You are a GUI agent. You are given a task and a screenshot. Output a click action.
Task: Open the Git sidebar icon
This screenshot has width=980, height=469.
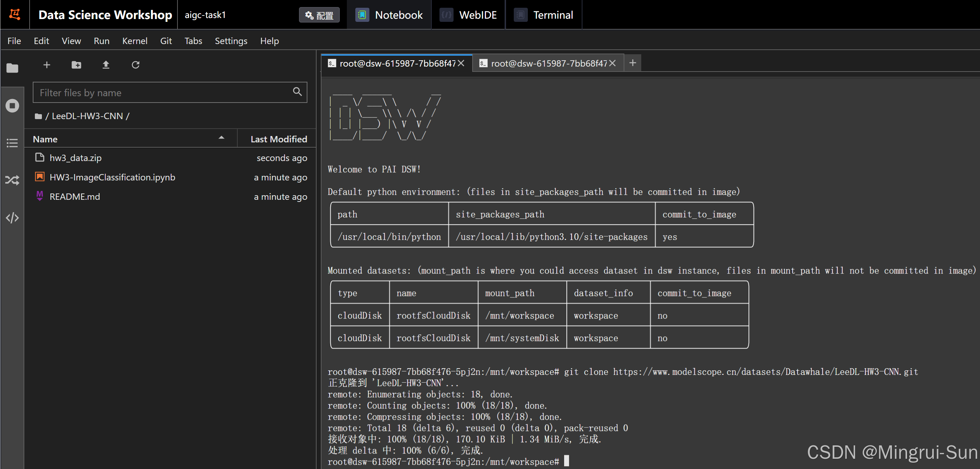click(x=12, y=180)
